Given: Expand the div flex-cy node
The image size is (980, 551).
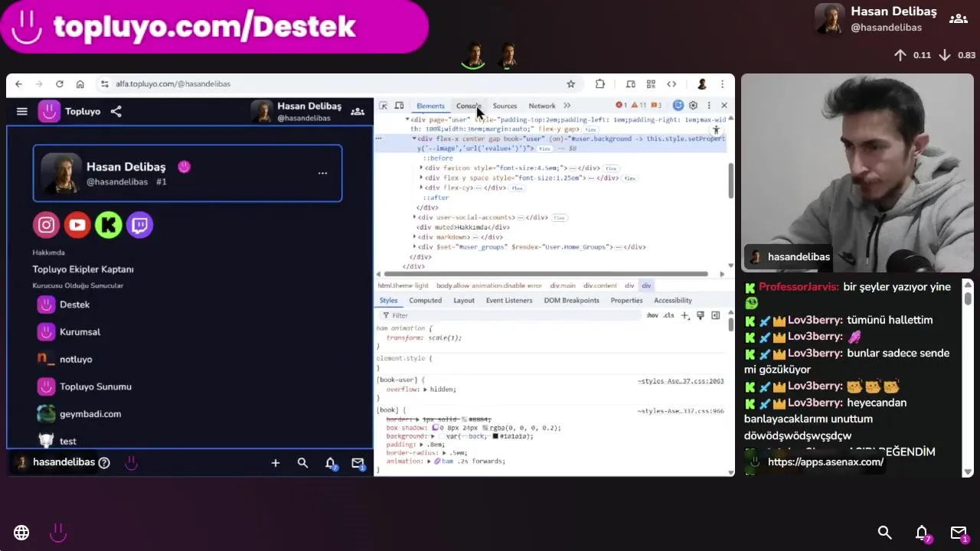Looking at the screenshot, I should [x=421, y=187].
